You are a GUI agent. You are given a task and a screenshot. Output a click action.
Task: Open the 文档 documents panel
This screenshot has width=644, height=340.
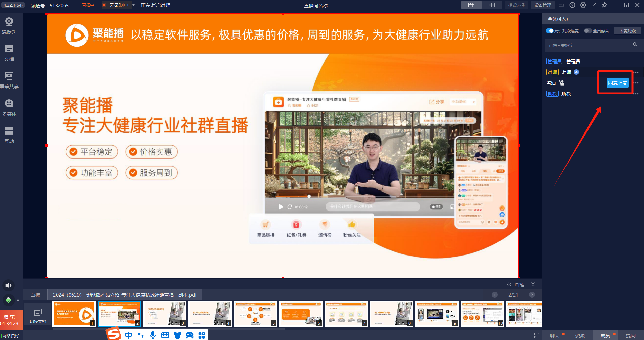(9, 53)
